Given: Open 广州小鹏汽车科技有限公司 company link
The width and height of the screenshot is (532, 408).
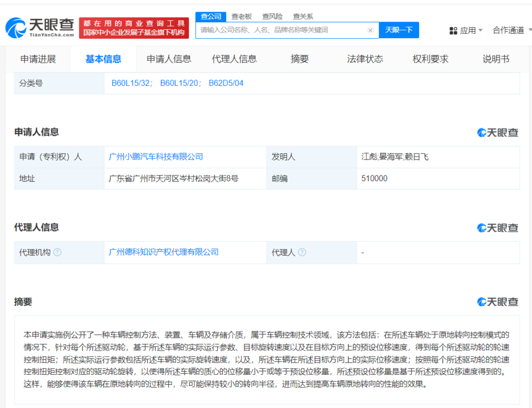Looking at the screenshot, I should (x=156, y=157).
